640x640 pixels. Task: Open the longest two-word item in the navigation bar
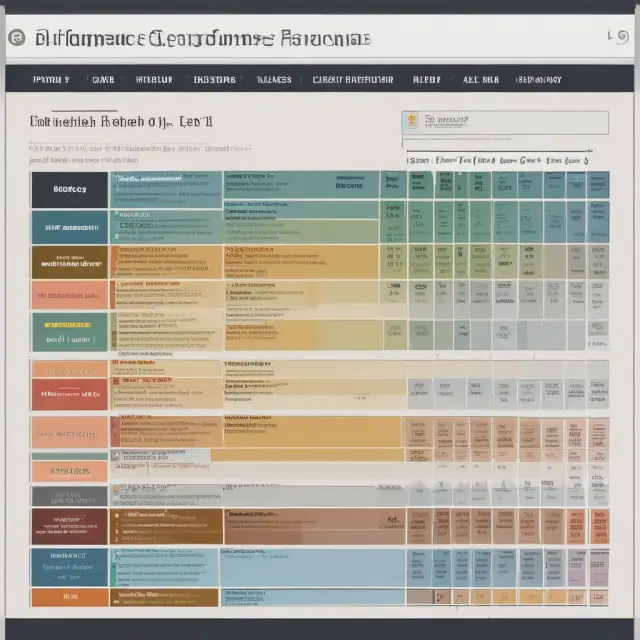tap(353, 80)
